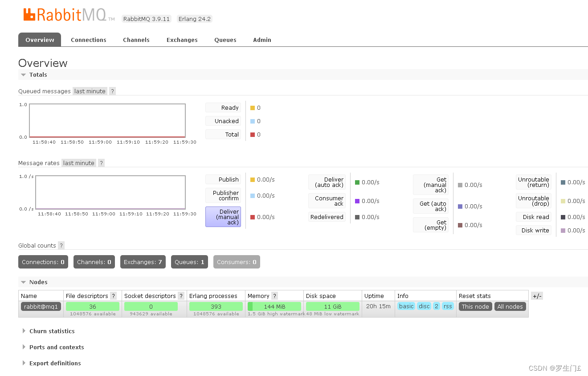Click the Connections: 0 count button
This screenshot has height=376, width=588.
tap(43, 262)
